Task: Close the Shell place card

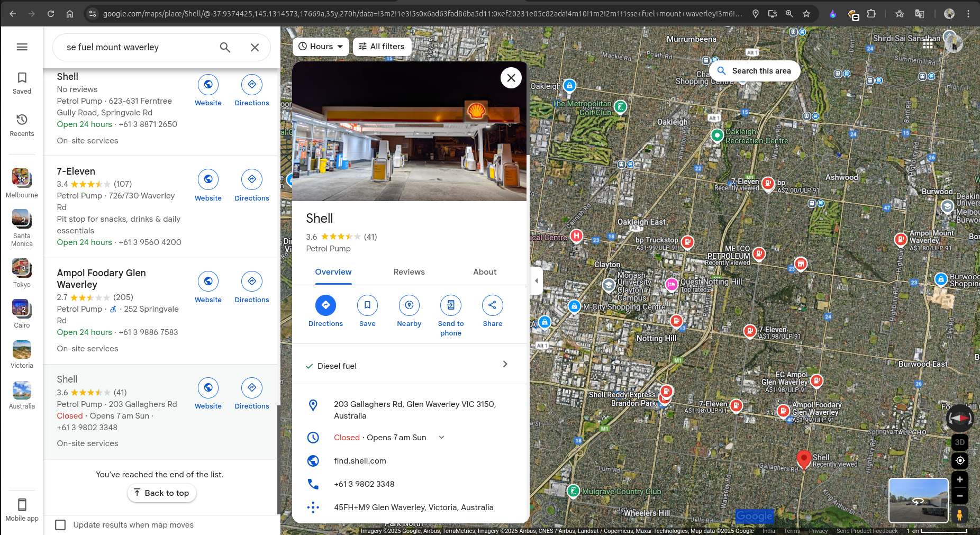Action: pos(511,78)
